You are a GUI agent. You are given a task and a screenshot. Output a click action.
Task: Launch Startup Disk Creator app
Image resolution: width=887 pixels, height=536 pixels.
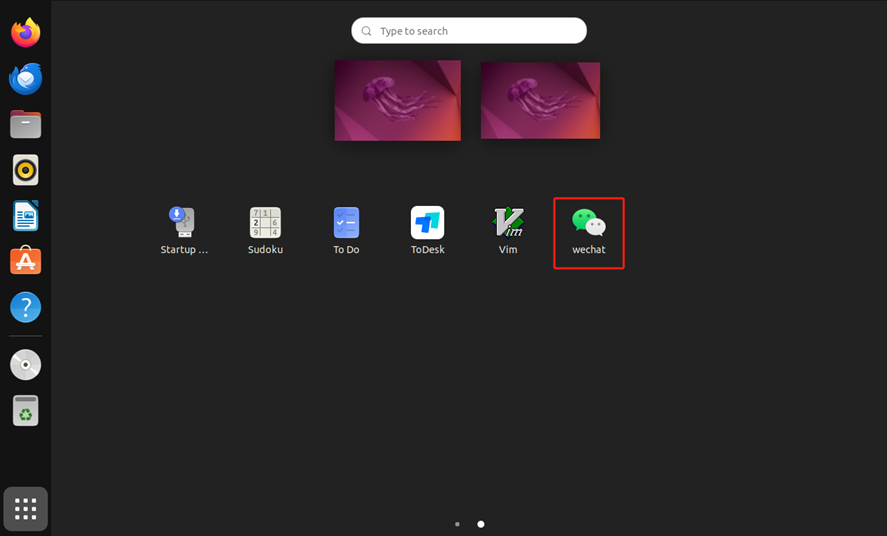(184, 231)
